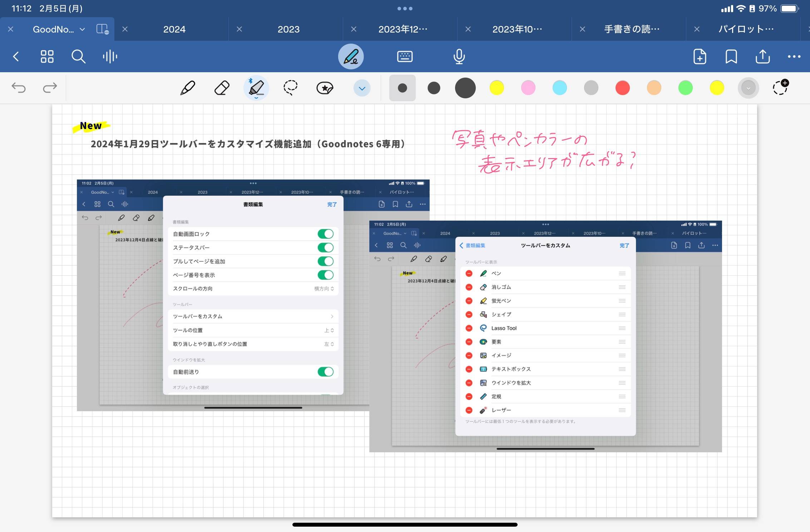Open the split view icon beside GoodNo...

[x=103, y=29]
